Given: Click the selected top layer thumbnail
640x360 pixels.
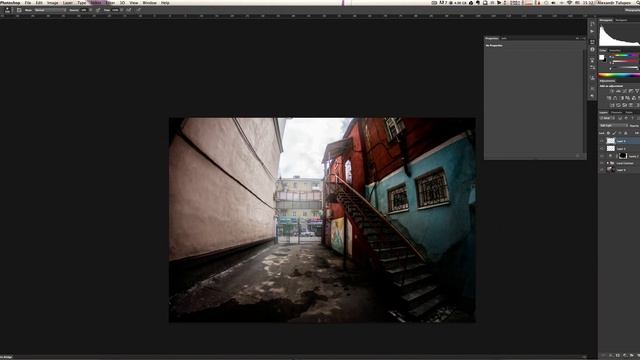Looking at the screenshot, I should (x=611, y=141).
